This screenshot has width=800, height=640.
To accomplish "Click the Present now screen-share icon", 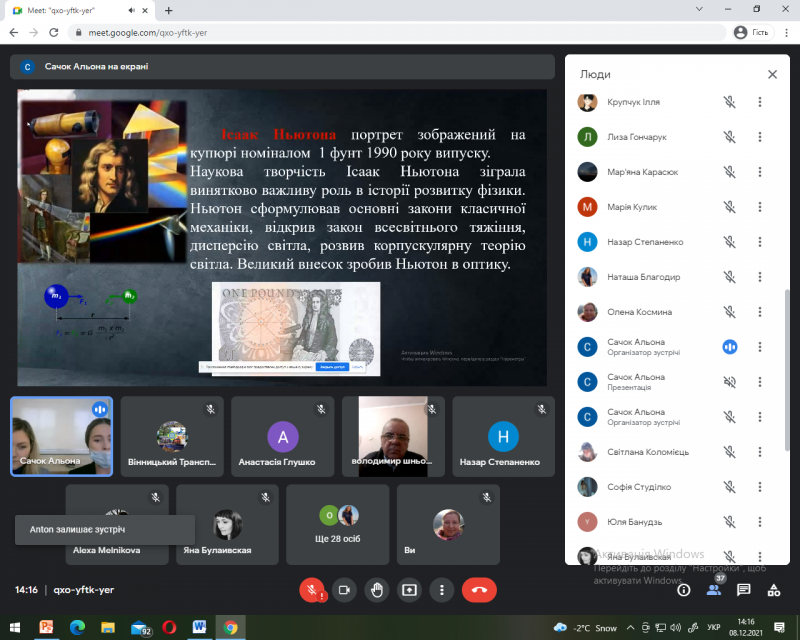I will tap(409, 590).
